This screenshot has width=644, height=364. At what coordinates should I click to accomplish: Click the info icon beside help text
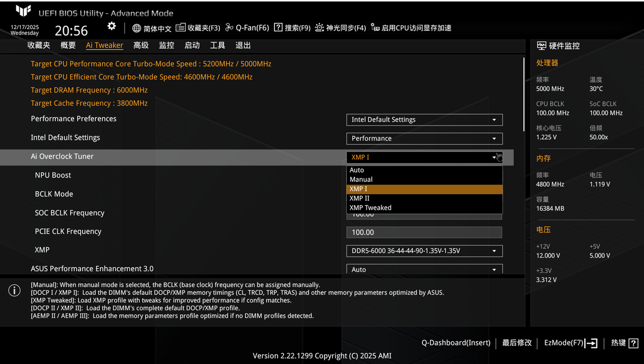tap(15, 290)
